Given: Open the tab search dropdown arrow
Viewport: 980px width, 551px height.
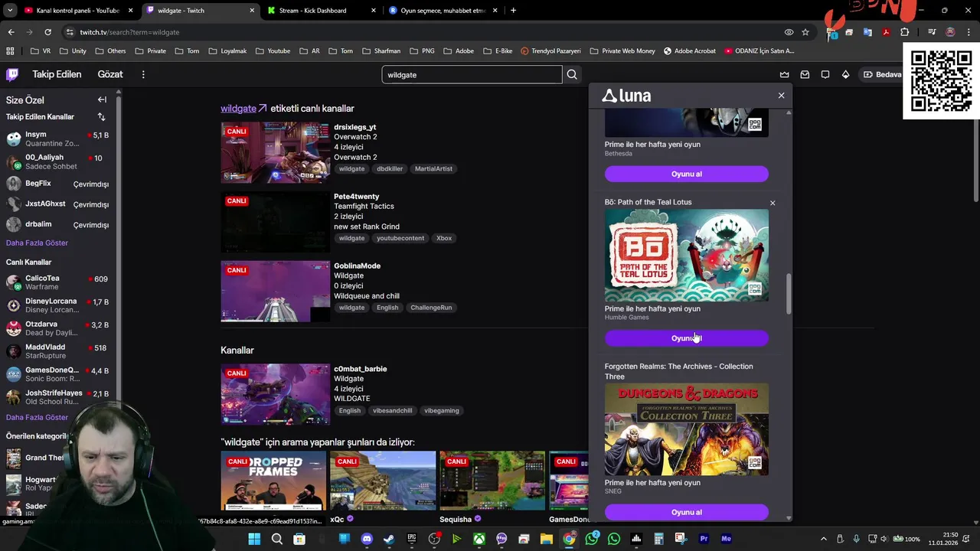Looking at the screenshot, I should pos(8,11).
